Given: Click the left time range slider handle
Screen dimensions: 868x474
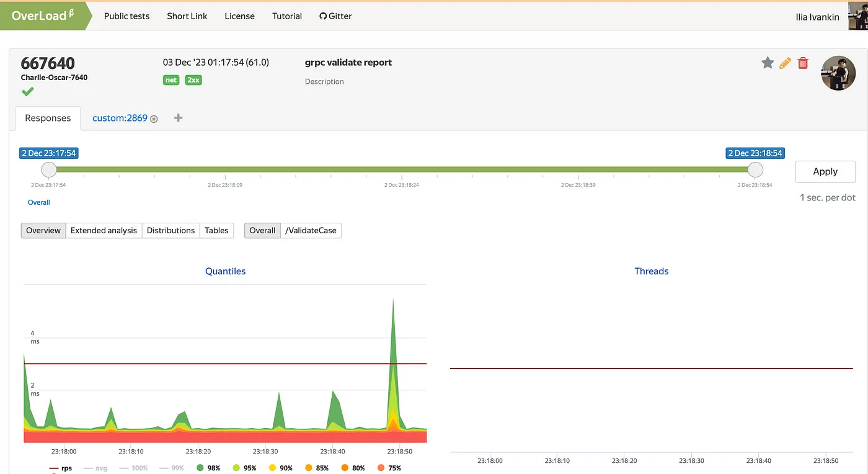Looking at the screenshot, I should pos(48,169).
